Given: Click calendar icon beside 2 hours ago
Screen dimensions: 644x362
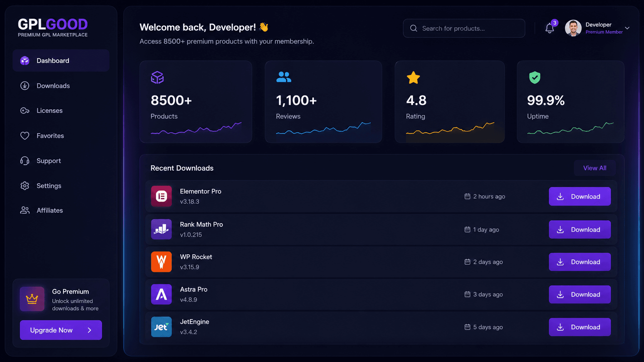Looking at the screenshot, I should pos(467,196).
